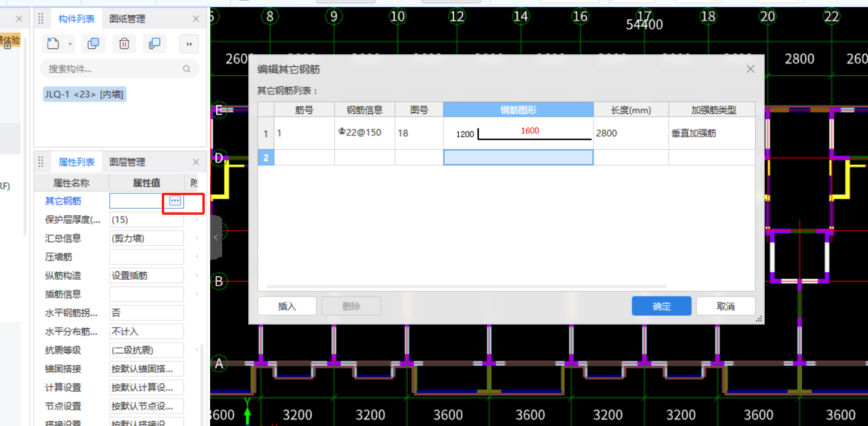Click the 属性名称 column header
This screenshot has width=868, height=426.
click(x=71, y=183)
